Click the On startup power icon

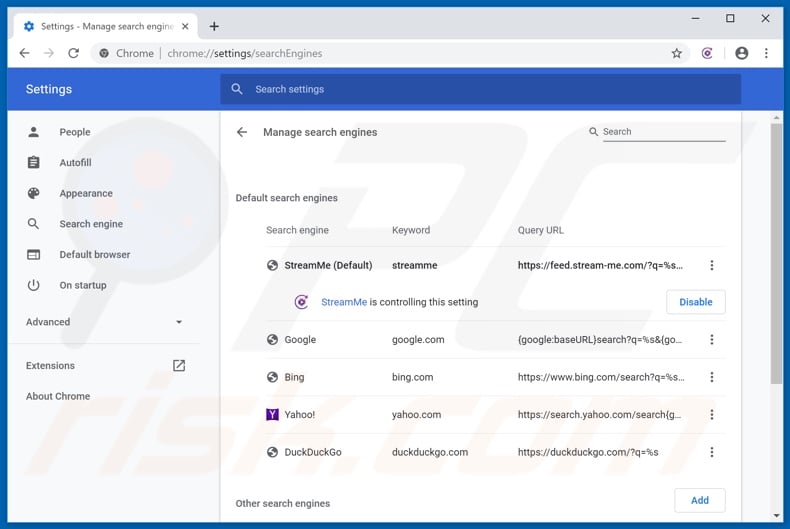point(34,285)
